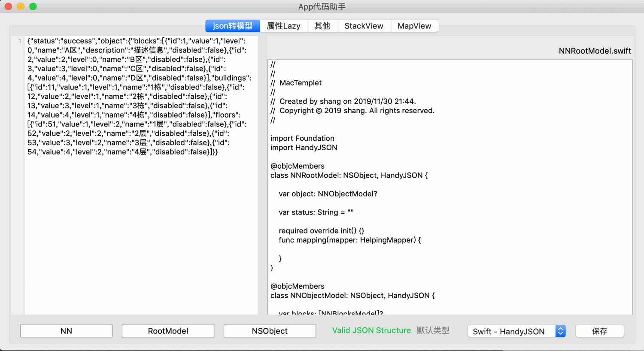Click the import HandyJSON line
This screenshot has height=351, width=644.
(x=304, y=148)
